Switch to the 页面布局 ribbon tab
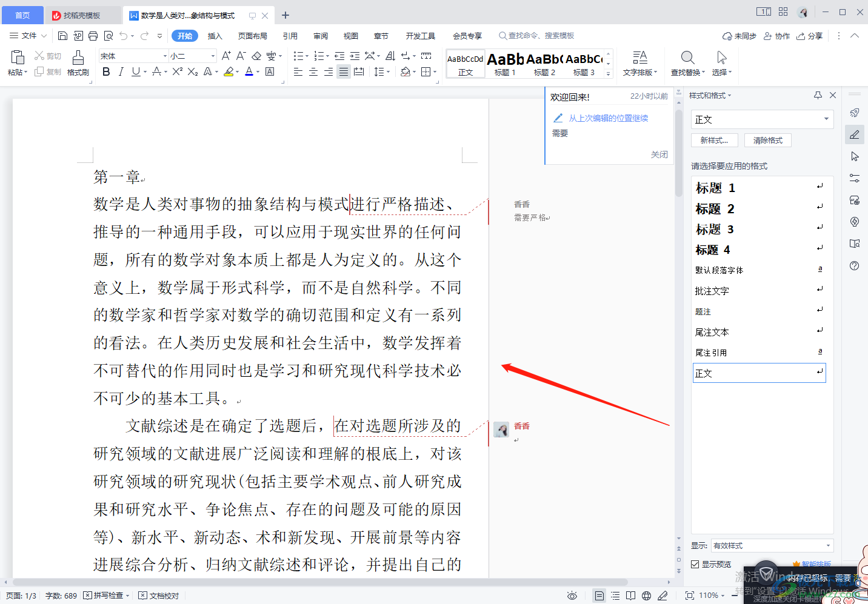The image size is (868, 604). point(253,36)
